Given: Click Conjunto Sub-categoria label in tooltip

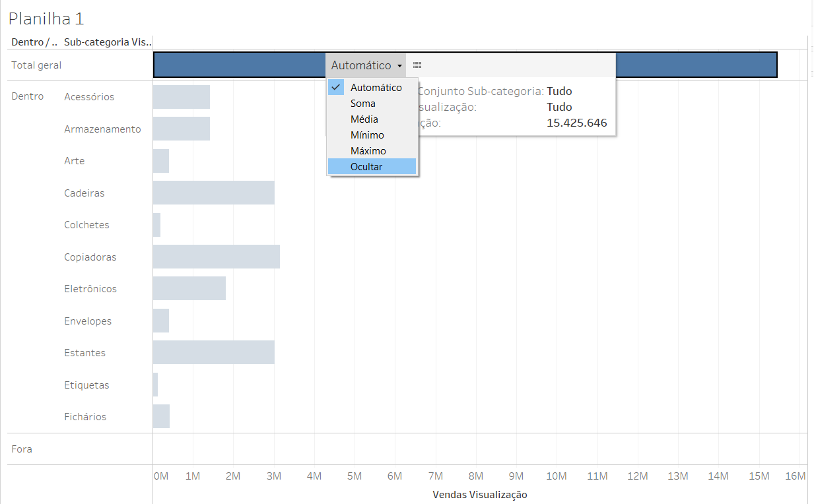Looking at the screenshot, I should pyautogui.click(x=481, y=91).
